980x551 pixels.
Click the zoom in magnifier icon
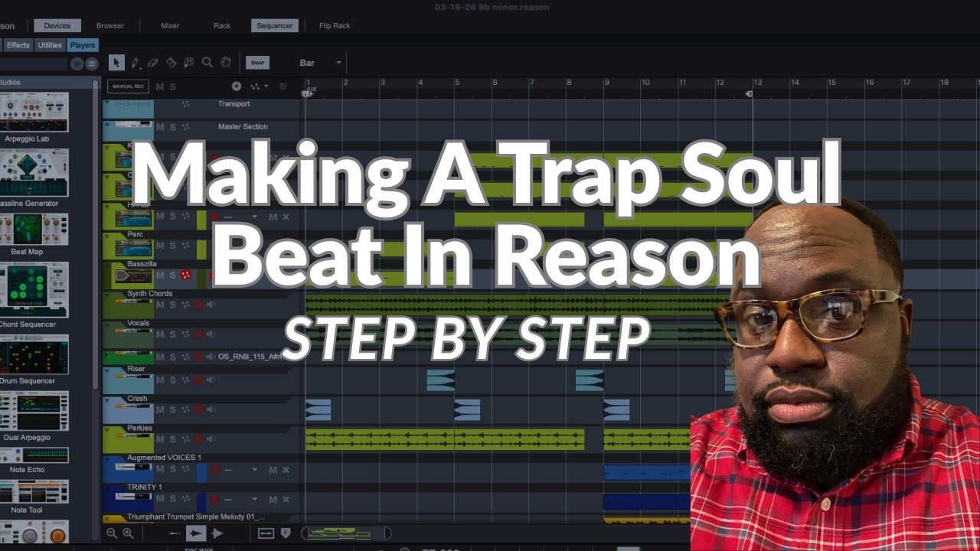[128, 533]
